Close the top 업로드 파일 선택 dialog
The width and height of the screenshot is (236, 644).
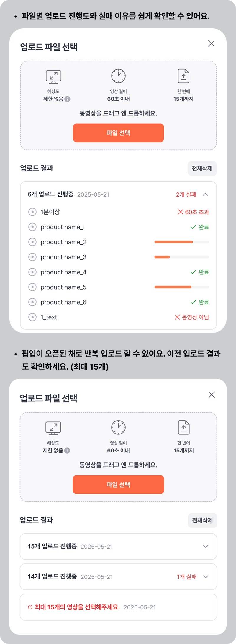(211, 44)
